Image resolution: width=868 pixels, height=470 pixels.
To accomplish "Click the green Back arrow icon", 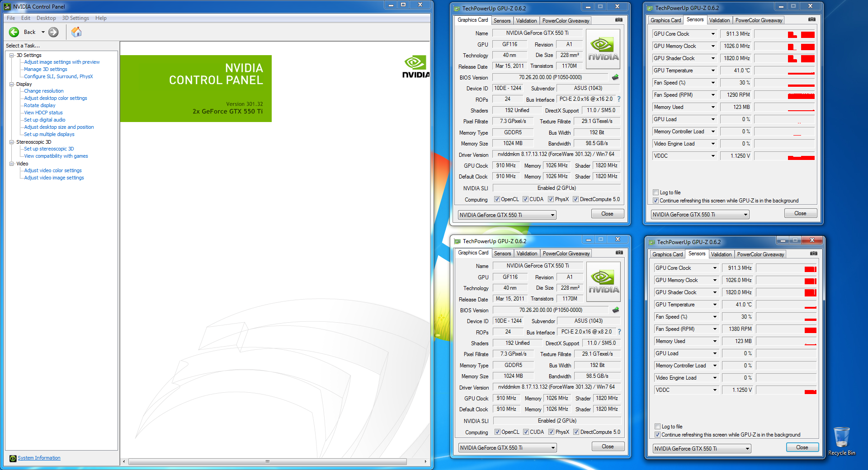I will (x=14, y=32).
